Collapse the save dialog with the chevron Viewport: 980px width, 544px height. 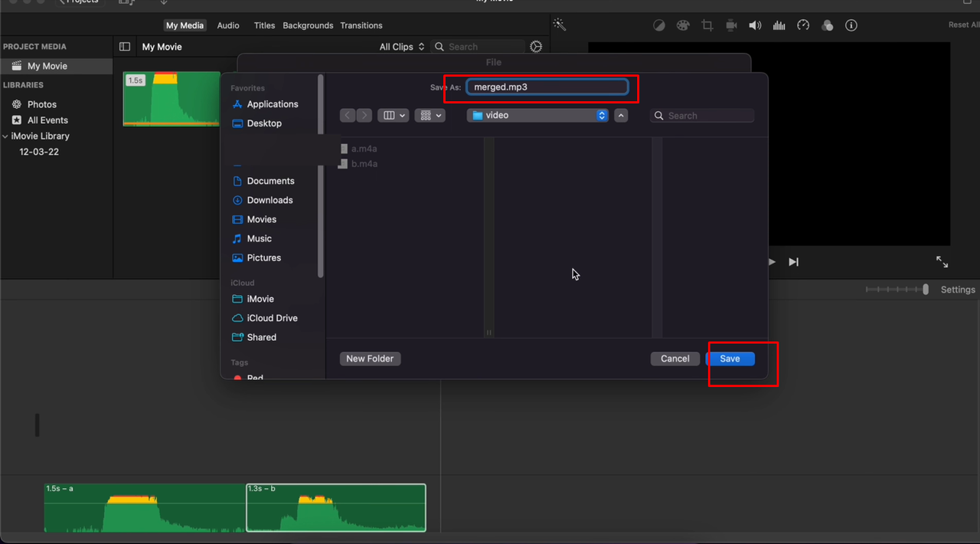click(x=622, y=116)
